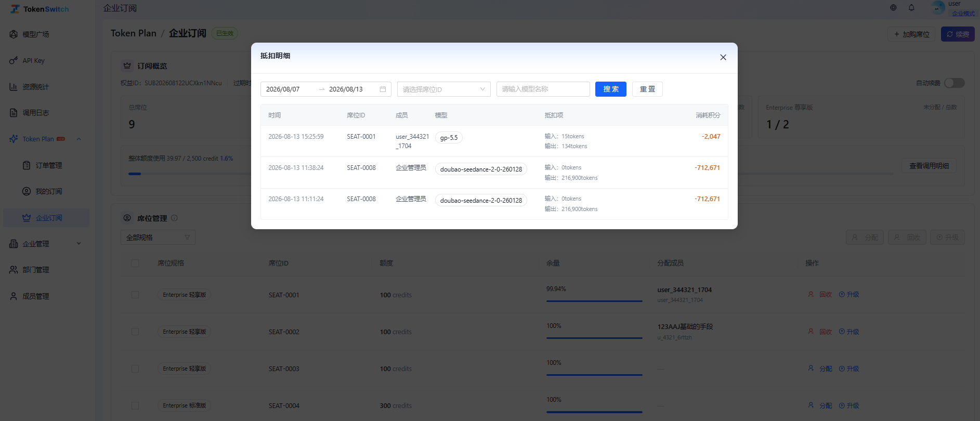Click the calendar icon in the date range
This screenshot has height=421, width=980.
point(383,89)
